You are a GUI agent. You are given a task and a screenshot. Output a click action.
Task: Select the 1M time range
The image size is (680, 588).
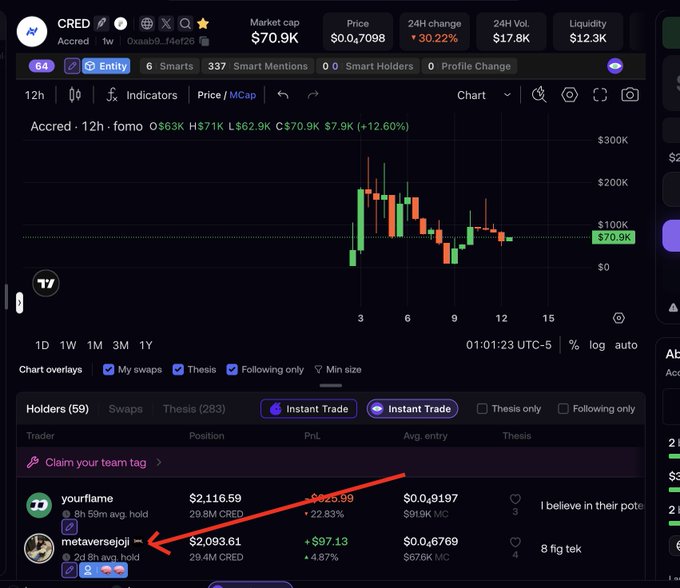[x=95, y=345]
